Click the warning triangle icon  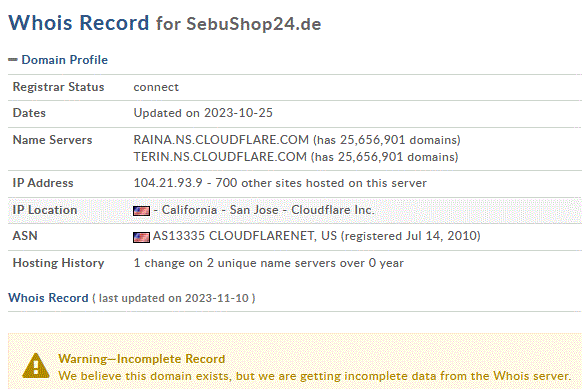36,366
